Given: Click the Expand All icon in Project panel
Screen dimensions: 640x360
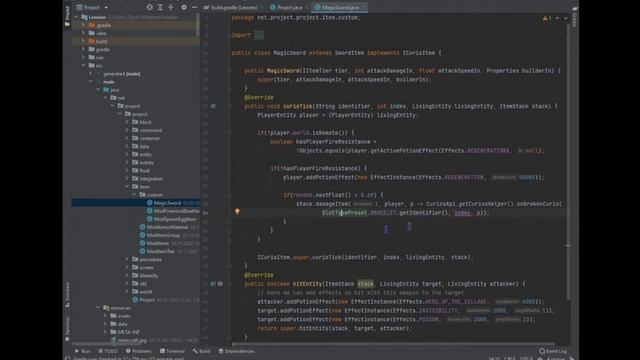Looking at the screenshot, I should (160, 7).
